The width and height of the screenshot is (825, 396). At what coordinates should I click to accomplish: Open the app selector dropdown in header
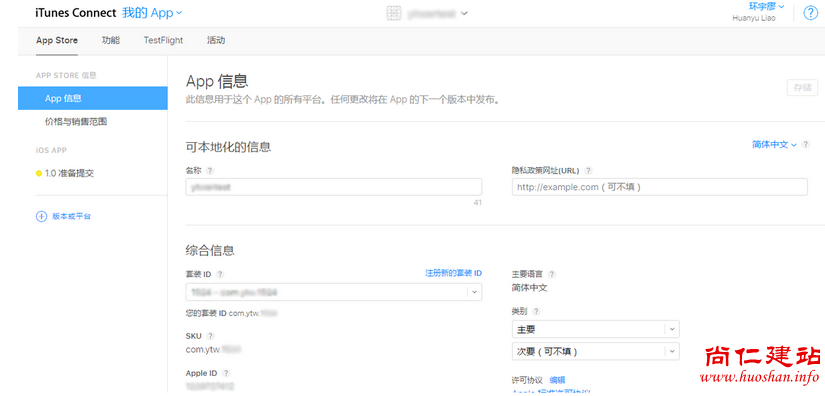click(x=464, y=14)
